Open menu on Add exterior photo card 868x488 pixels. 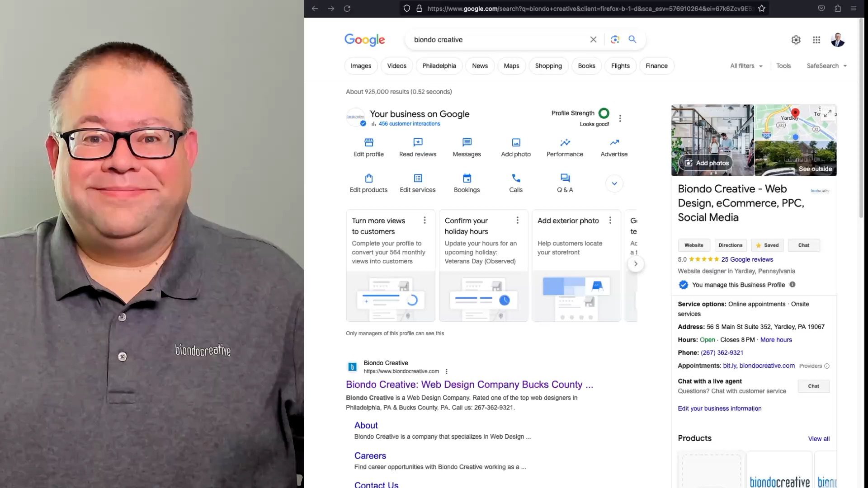tap(610, 221)
